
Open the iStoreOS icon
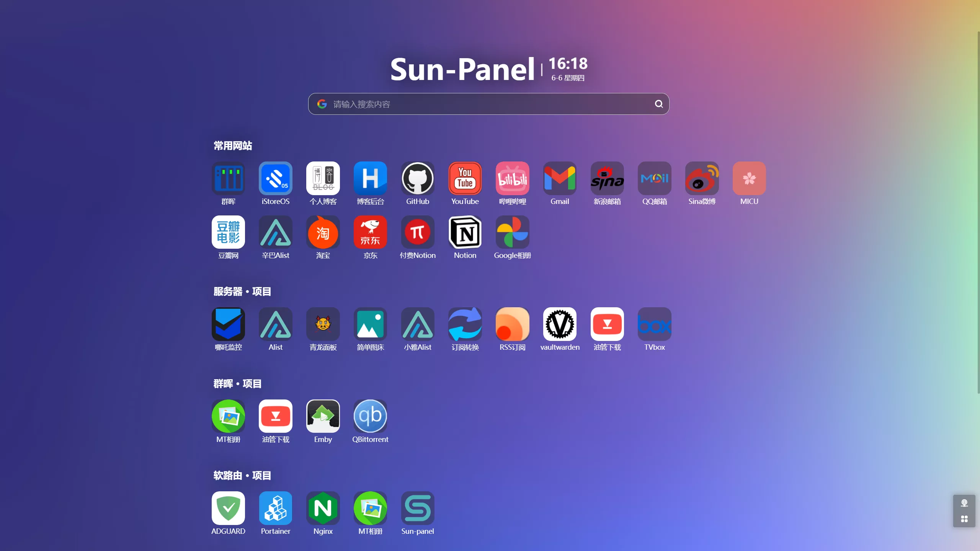275,178
